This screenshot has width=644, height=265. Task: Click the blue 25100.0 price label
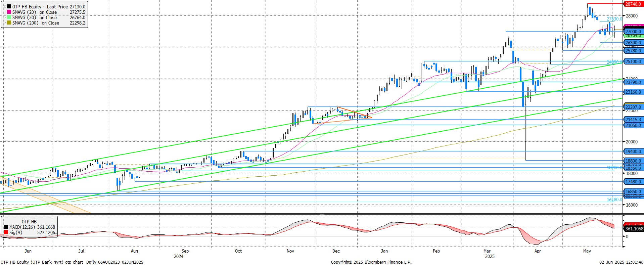click(x=633, y=61)
